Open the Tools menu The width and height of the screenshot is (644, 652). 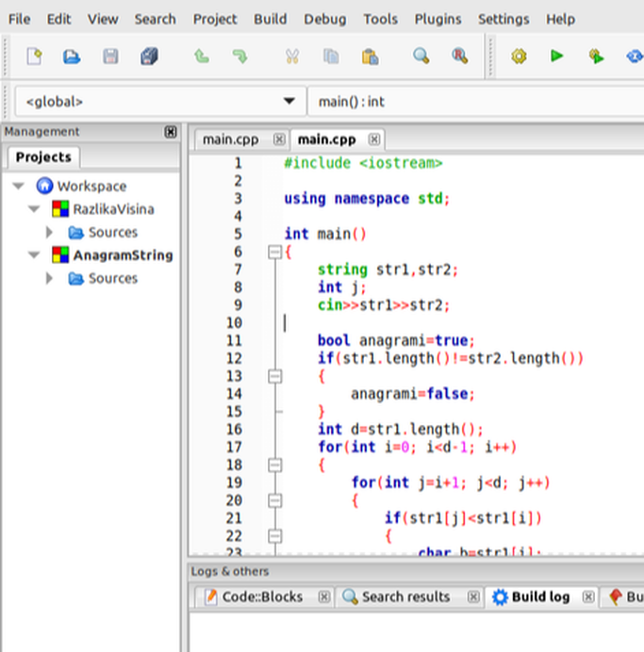click(x=380, y=19)
